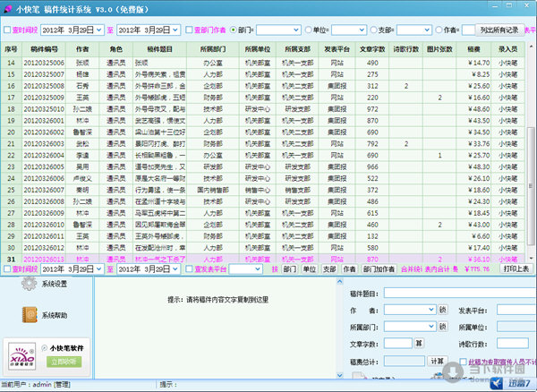Image resolution: width=537 pixels, height=392 pixels.
Task: Open the 系统设置 gear icon
Action: click(x=30, y=285)
